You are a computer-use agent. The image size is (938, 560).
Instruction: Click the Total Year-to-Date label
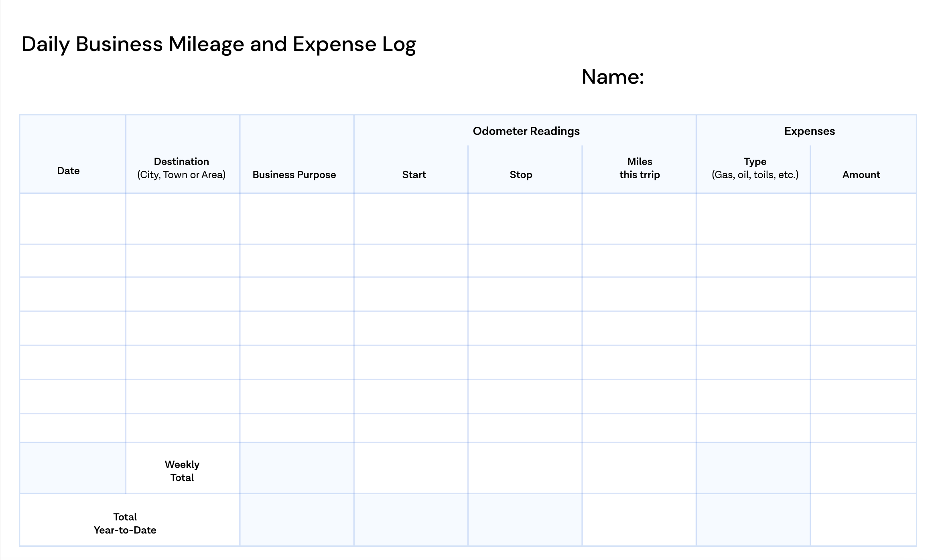pos(125,523)
